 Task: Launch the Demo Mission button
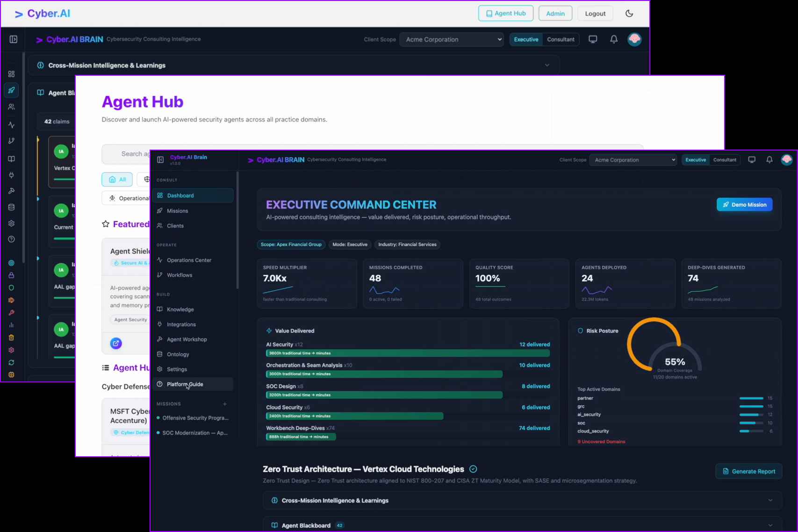[745, 205]
